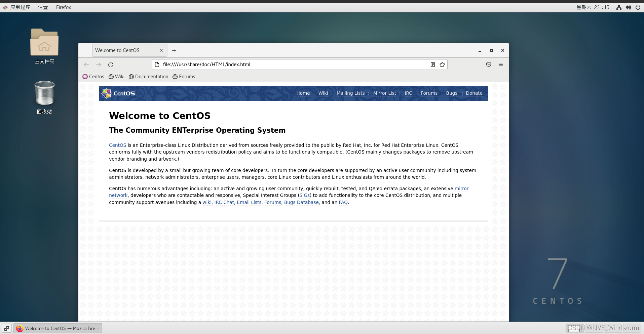
Task: Open Forums bookmark in bookmarks toolbar
Action: [x=184, y=77]
